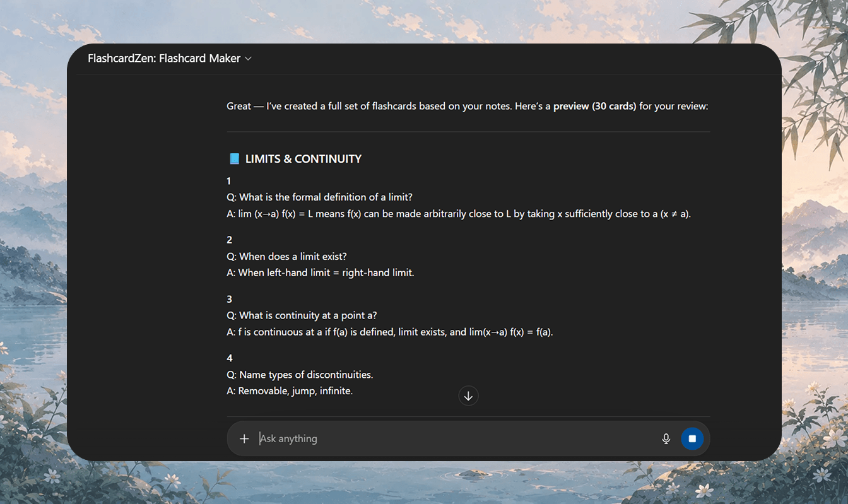This screenshot has width=848, height=504.
Task: Select question 'What is continuity at a point a?'
Action: point(302,315)
